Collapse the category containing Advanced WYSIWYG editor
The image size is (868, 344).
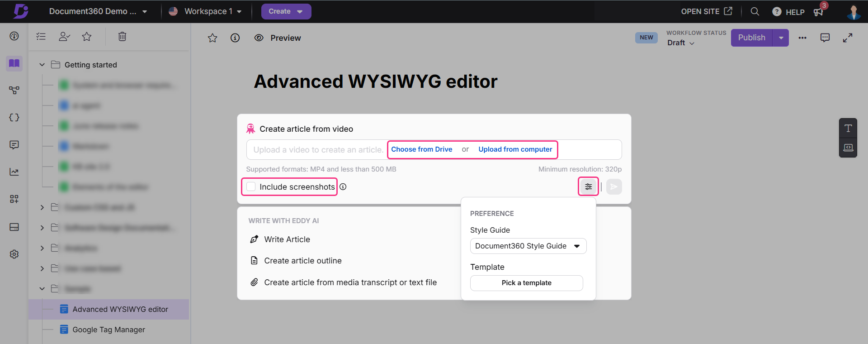(42, 289)
